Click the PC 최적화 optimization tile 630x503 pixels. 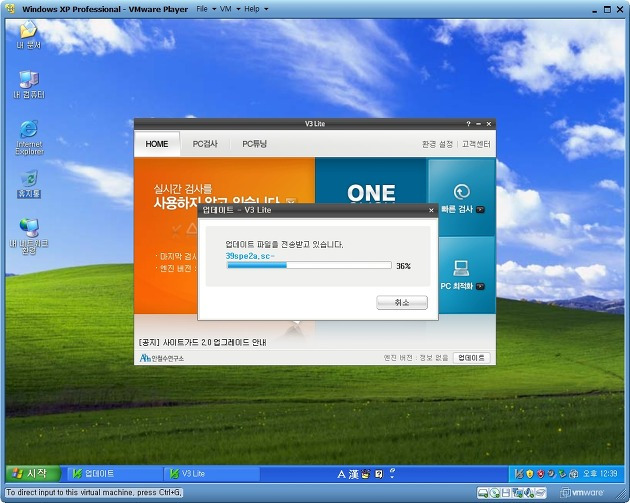462,275
